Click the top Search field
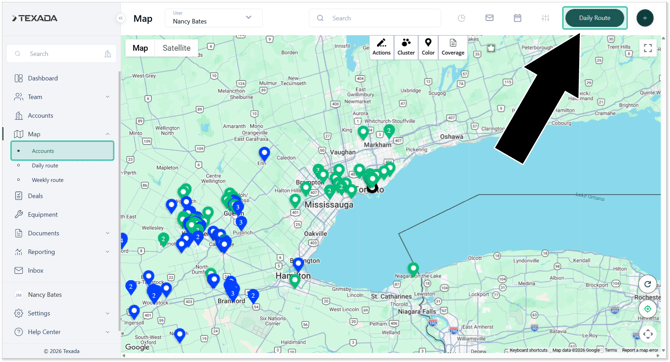670x362 pixels. 375,18
